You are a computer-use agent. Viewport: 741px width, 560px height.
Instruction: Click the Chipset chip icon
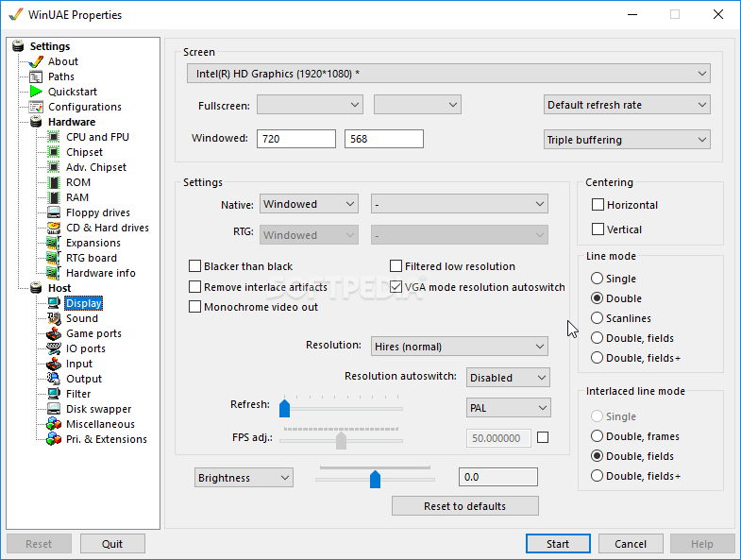tap(54, 152)
